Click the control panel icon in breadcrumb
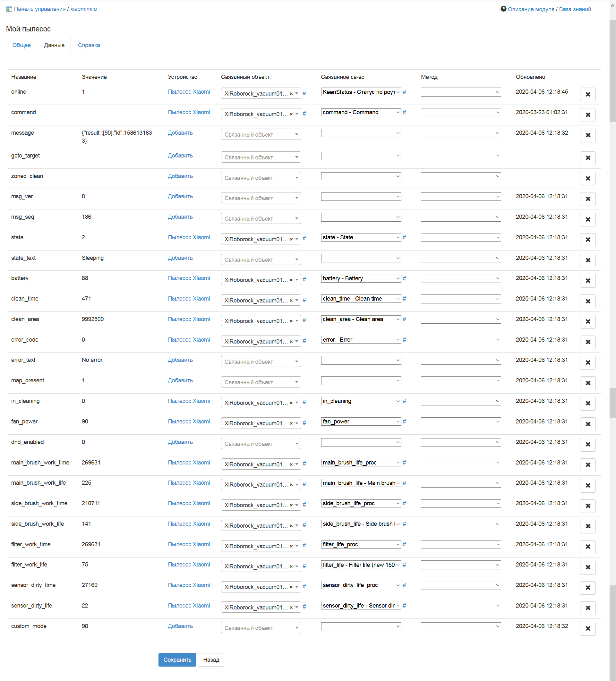This screenshot has width=616, height=681. 9,9
